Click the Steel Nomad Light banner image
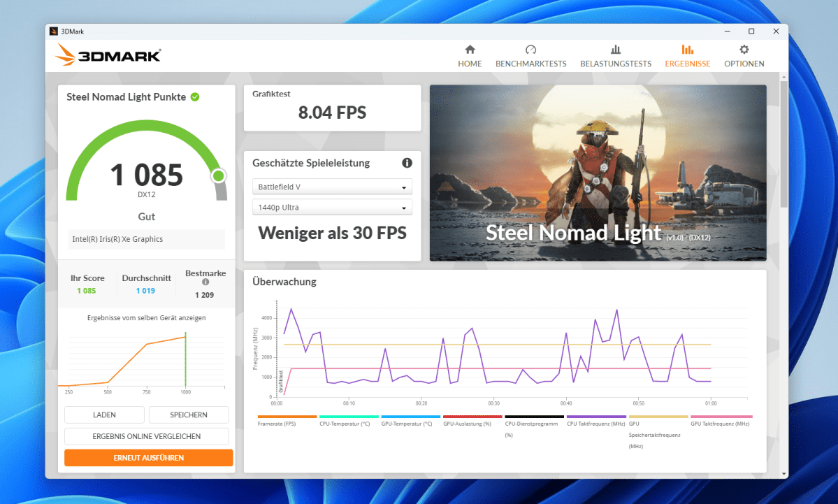The width and height of the screenshot is (838, 504). click(x=598, y=173)
